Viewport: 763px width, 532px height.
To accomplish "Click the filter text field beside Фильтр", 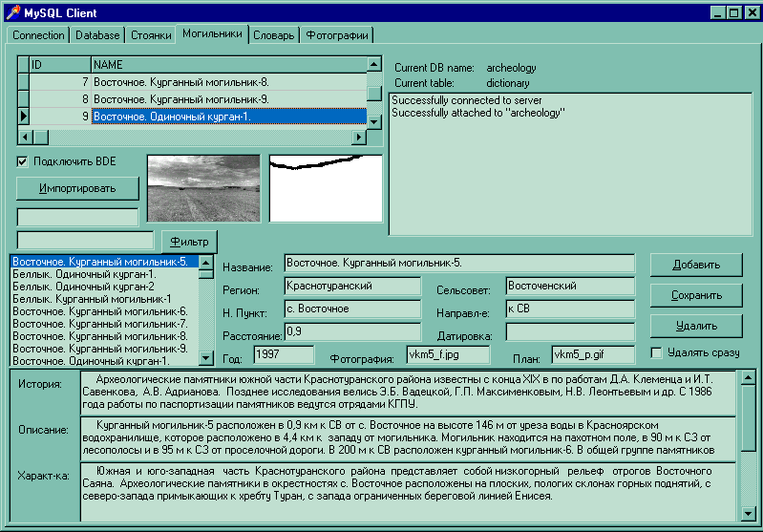I will tap(86, 241).
